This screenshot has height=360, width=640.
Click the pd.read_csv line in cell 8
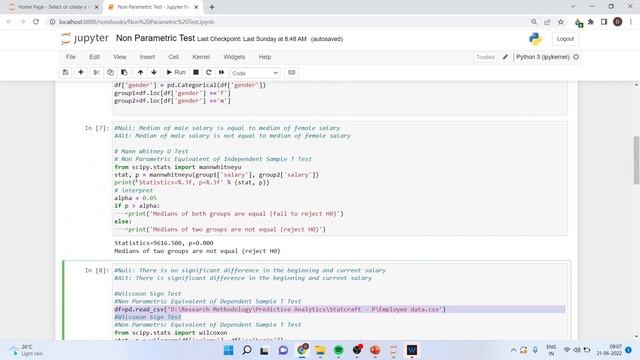(280, 309)
